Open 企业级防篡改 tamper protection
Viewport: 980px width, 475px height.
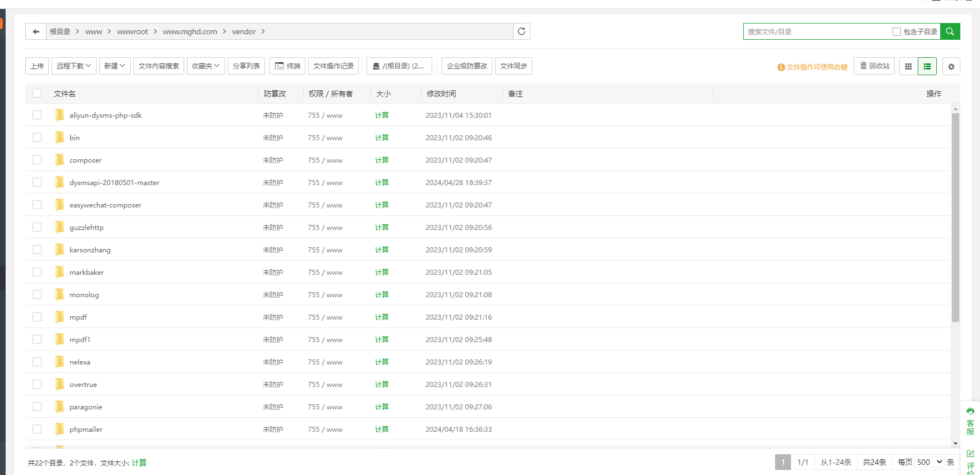point(467,66)
